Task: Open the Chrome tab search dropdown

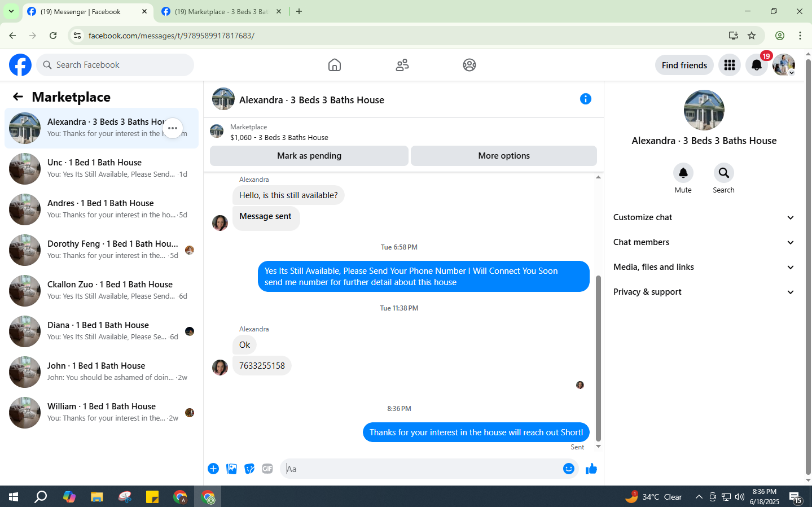Action: (x=11, y=11)
